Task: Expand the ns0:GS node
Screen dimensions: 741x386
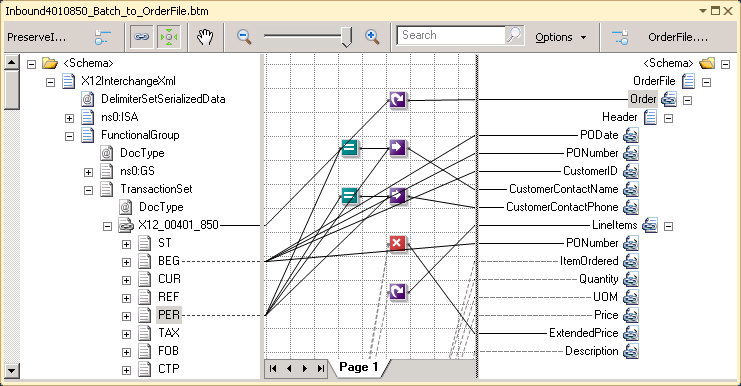Action: (88, 172)
